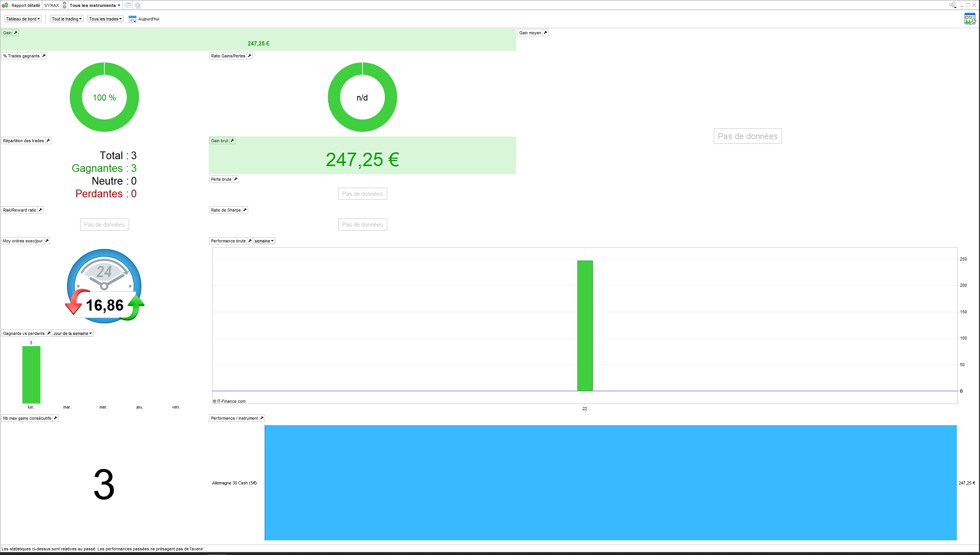Click the share icon at top right
The width and height of the screenshot is (980, 555).
[952, 5]
